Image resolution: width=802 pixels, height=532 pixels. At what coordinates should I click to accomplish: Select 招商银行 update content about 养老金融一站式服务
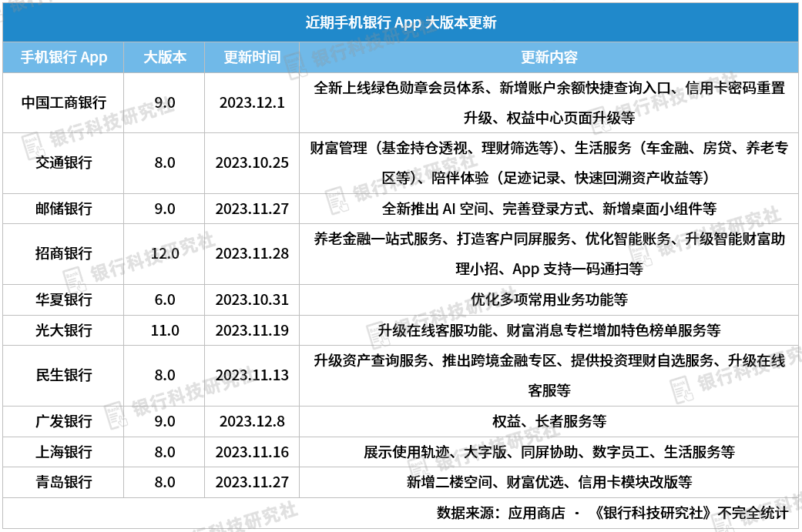coord(549,253)
